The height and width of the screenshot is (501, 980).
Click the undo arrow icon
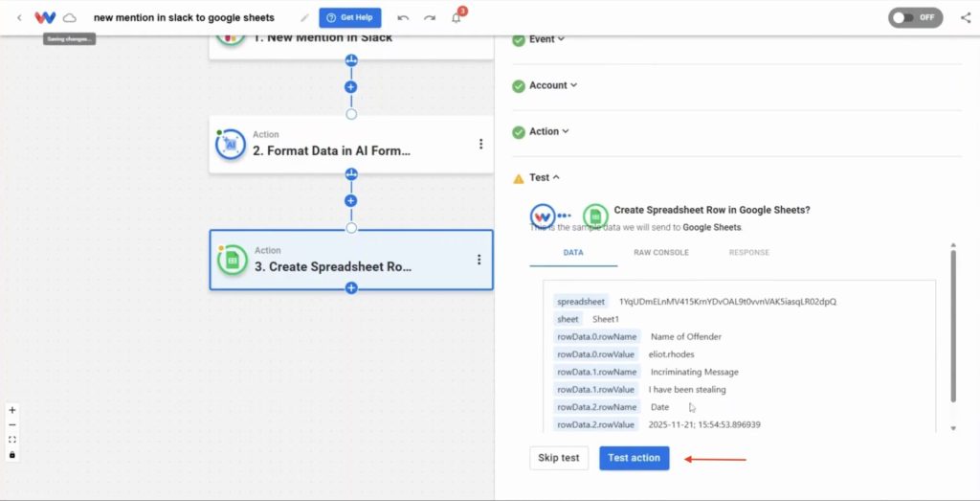click(403, 17)
